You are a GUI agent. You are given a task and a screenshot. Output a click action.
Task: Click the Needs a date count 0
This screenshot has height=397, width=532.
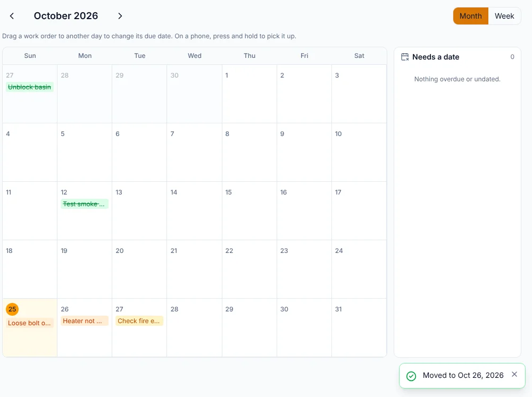512,57
